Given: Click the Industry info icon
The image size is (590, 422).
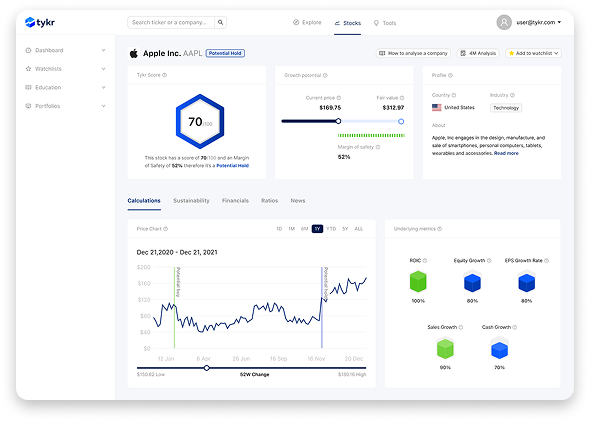Looking at the screenshot, I should pos(512,95).
